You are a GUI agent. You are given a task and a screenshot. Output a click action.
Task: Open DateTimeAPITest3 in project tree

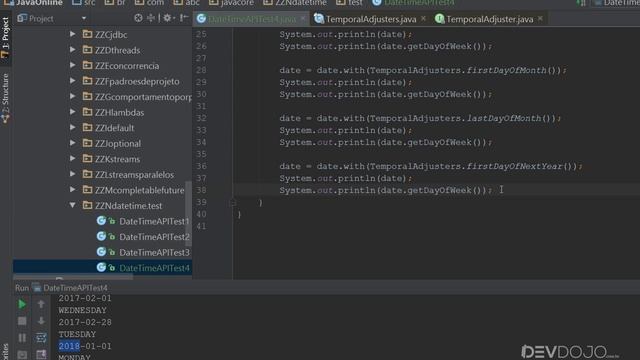[154, 252]
